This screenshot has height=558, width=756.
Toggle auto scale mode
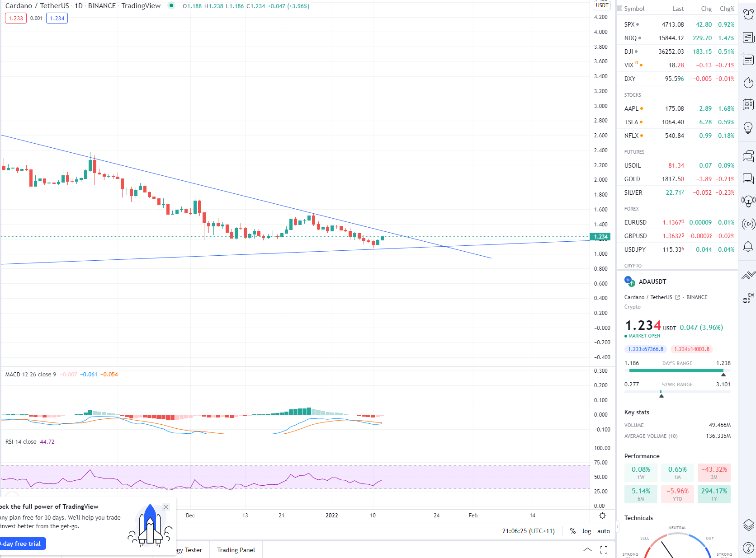pyautogui.click(x=604, y=531)
